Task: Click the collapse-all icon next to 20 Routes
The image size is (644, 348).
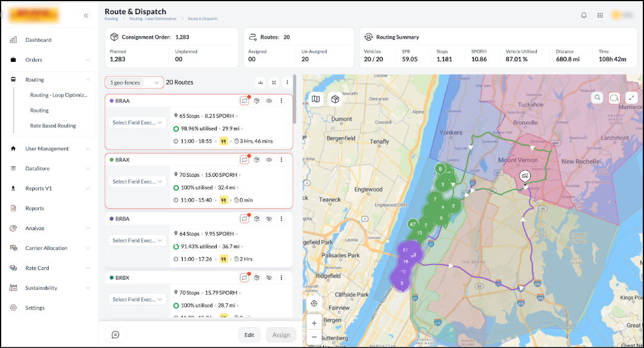Action: coord(274,83)
